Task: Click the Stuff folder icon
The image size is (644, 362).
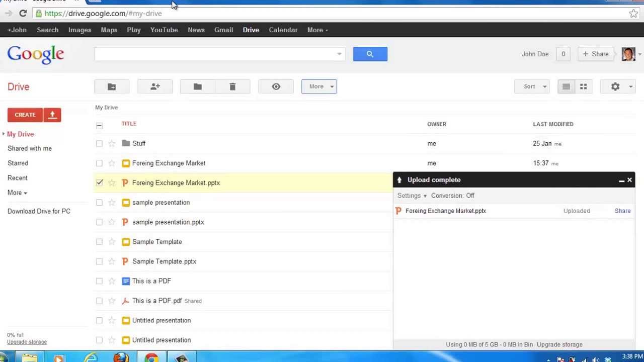Action: click(x=126, y=143)
